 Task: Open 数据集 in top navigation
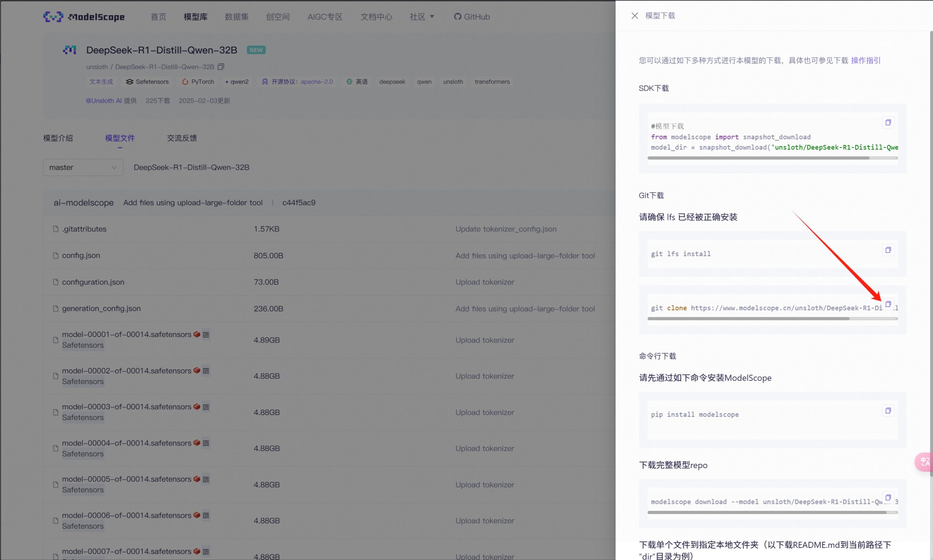click(237, 17)
